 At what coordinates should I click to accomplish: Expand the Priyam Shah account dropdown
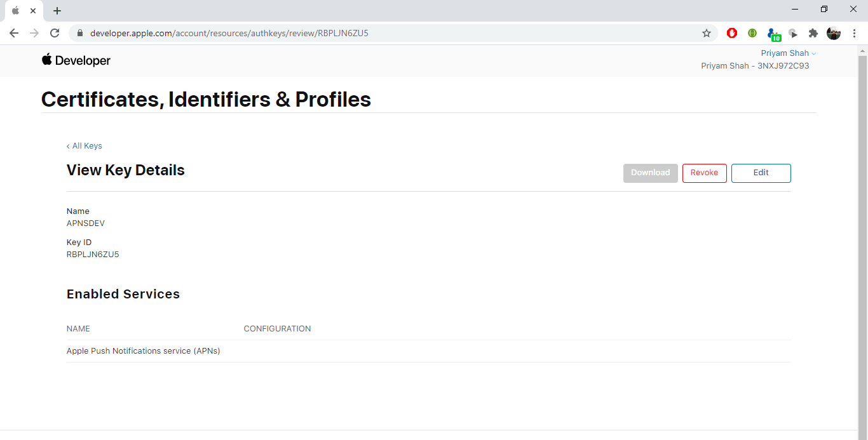788,53
